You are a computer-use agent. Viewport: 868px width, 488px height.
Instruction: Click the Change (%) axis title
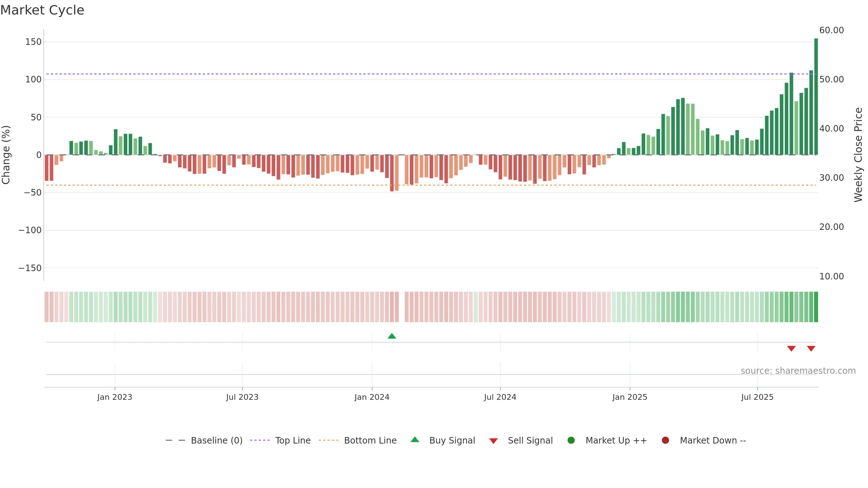coord(6,155)
